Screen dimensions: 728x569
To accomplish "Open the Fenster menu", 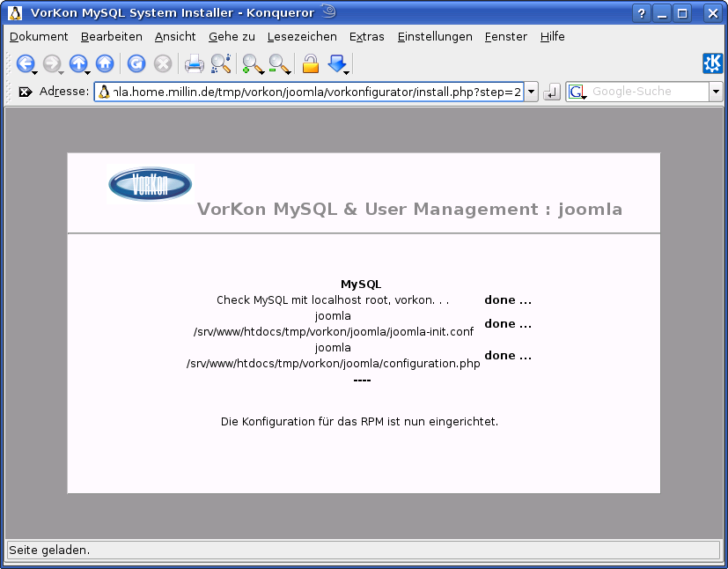I will click(506, 37).
